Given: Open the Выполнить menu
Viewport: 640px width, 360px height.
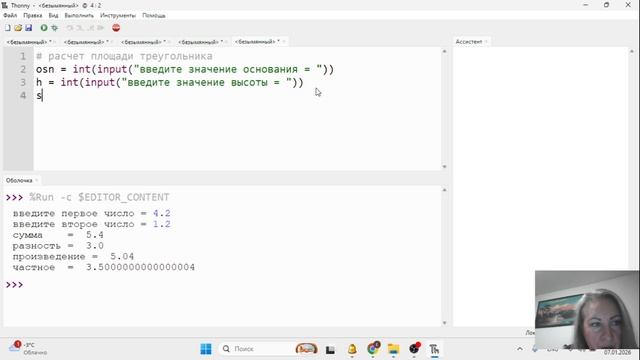Looking at the screenshot, I should pyautogui.click(x=79, y=15).
